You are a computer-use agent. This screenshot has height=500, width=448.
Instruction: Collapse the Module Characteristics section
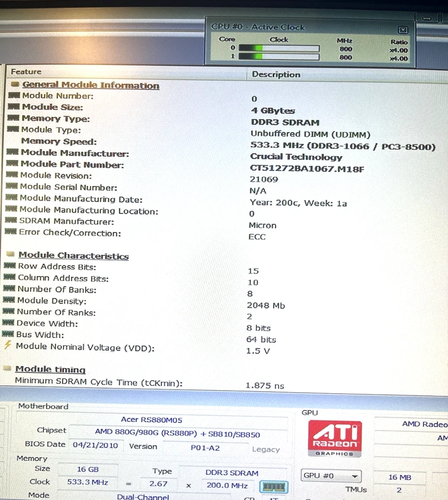[x=73, y=256]
